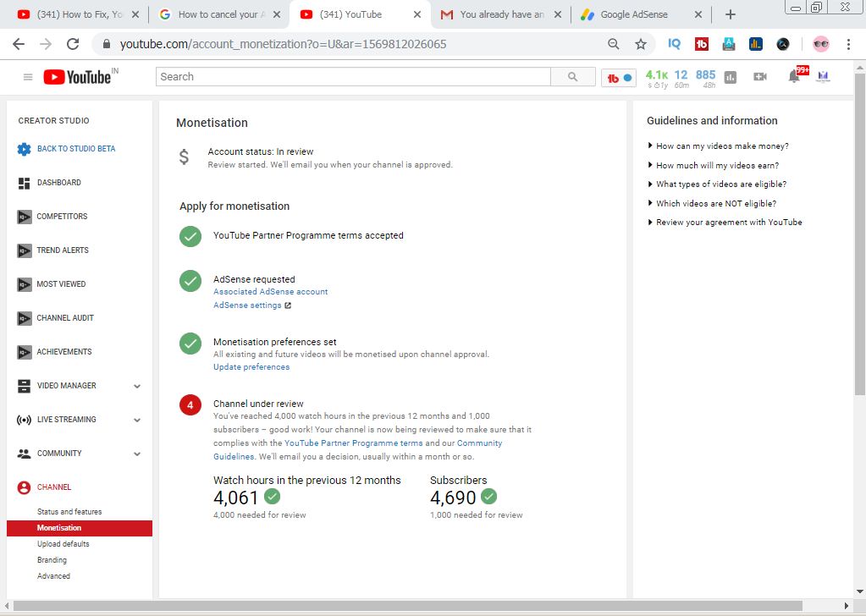Image resolution: width=866 pixels, height=616 pixels.
Task: Reload the page
Action: (x=73, y=44)
